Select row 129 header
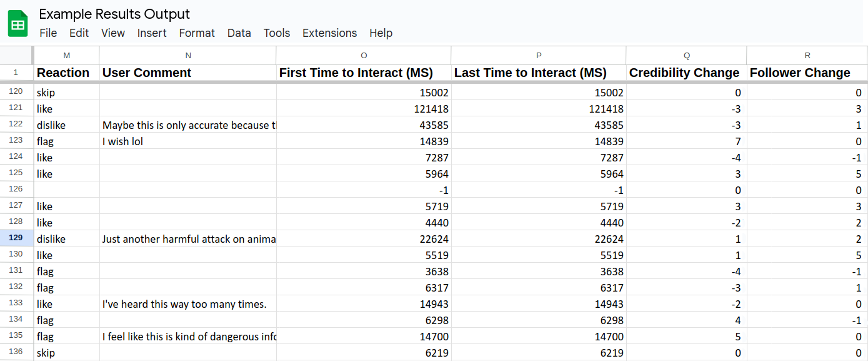 tap(16, 238)
